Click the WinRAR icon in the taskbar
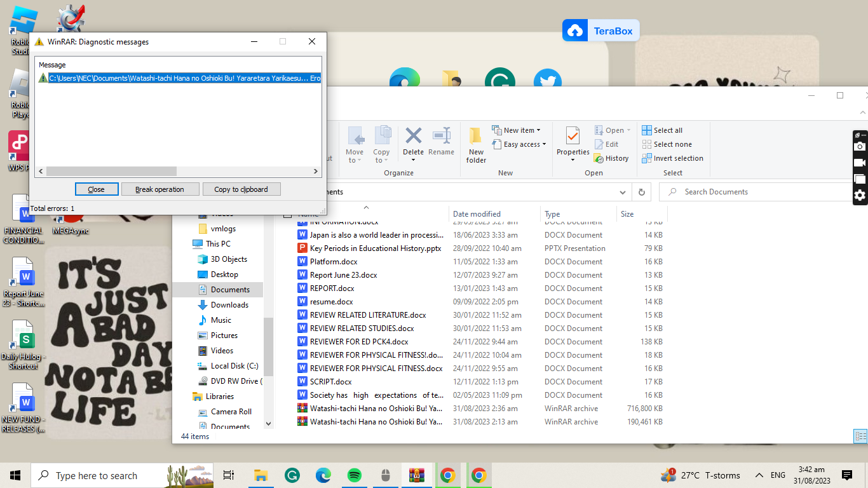 [x=417, y=475]
